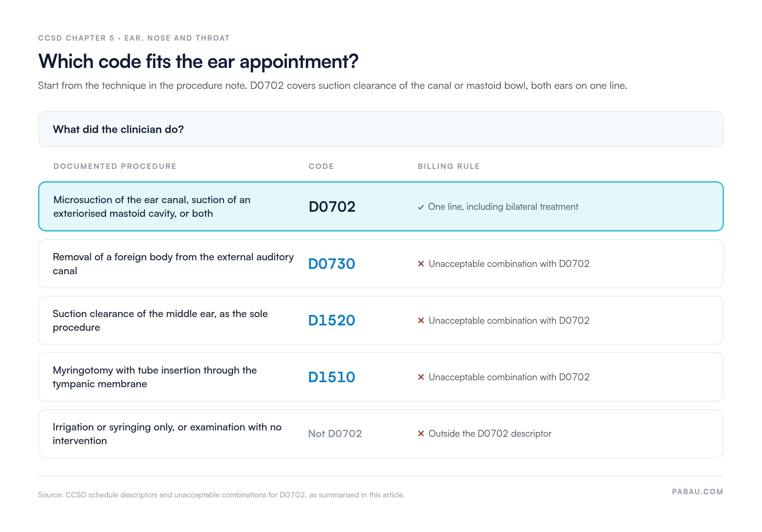Click the 'DOCUMENTED PROCEDURE' column header
762x532 pixels.
115,166
